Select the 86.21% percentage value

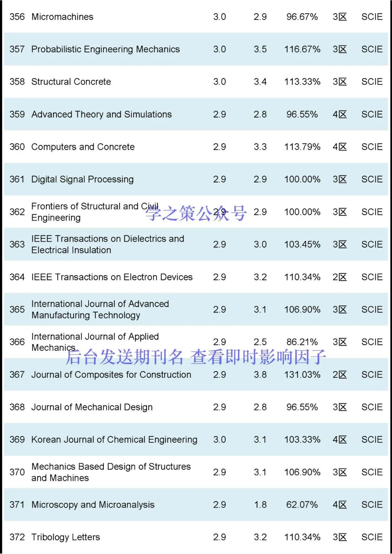coord(302,342)
